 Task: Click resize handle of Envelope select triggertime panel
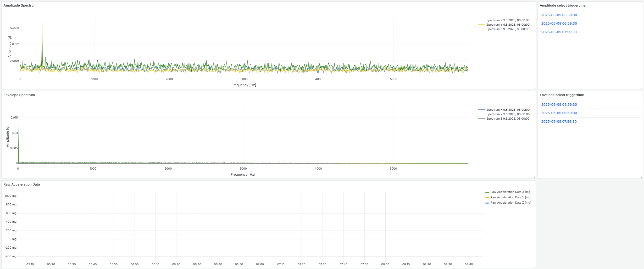coord(641,177)
